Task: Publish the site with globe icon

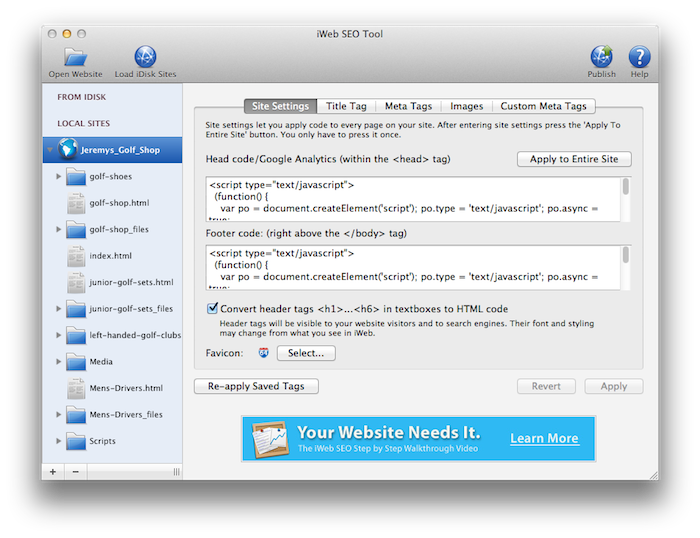Action: 601,57
